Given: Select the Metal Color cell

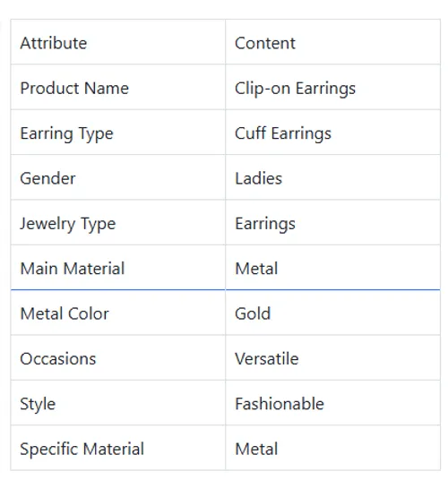Looking at the screenshot, I should (118, 313).
